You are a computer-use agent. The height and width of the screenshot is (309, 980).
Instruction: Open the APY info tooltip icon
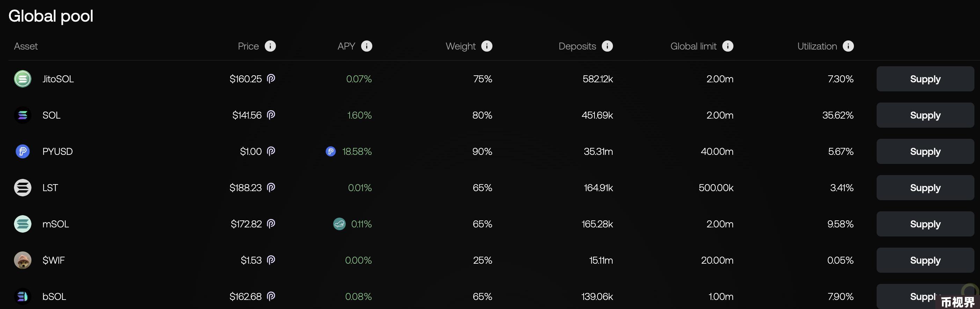tap(367, 46)
